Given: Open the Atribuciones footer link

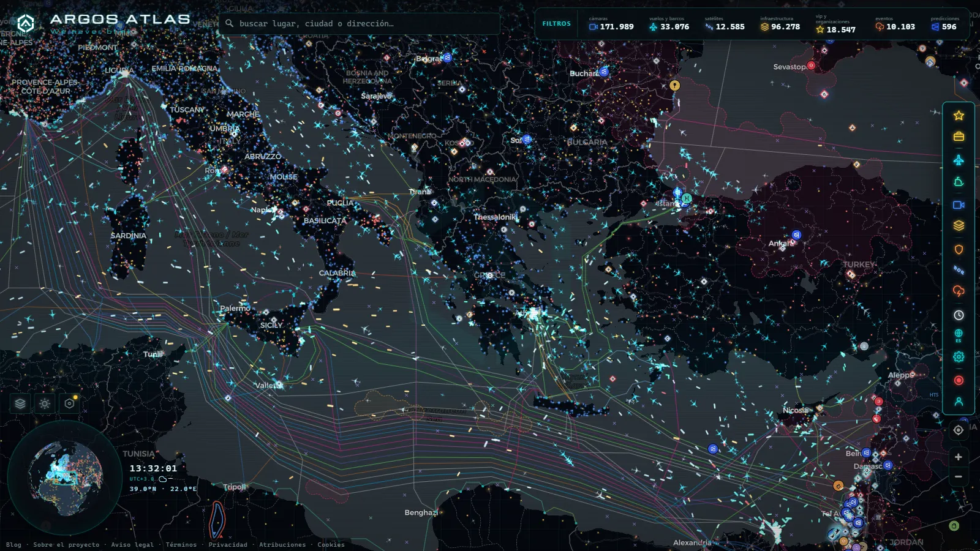Looking at the screenshot, I should click(282, 544).
